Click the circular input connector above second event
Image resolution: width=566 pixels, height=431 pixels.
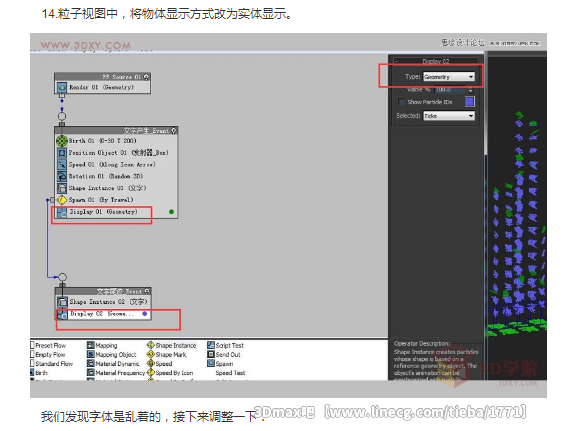click(62, 277)
